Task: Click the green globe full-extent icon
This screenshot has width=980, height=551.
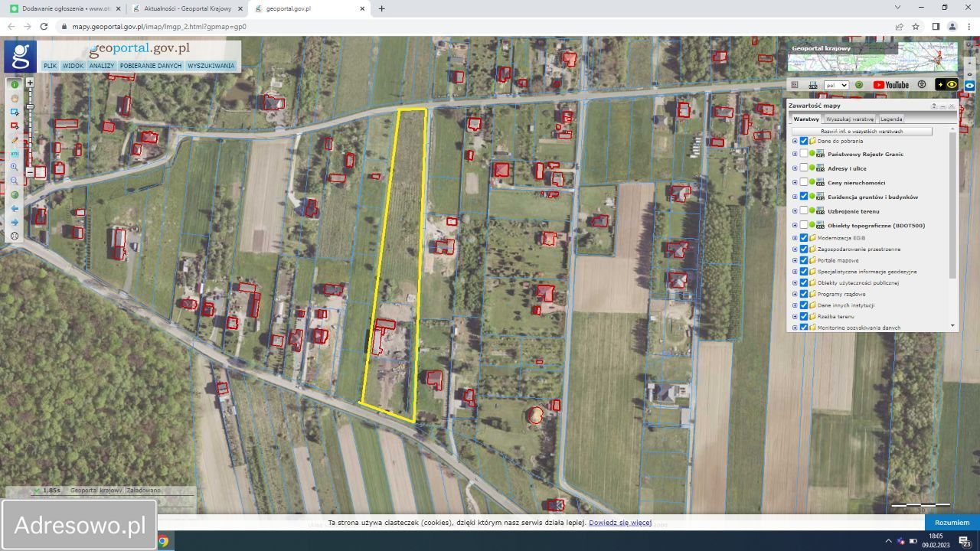Action: (15, 194)
